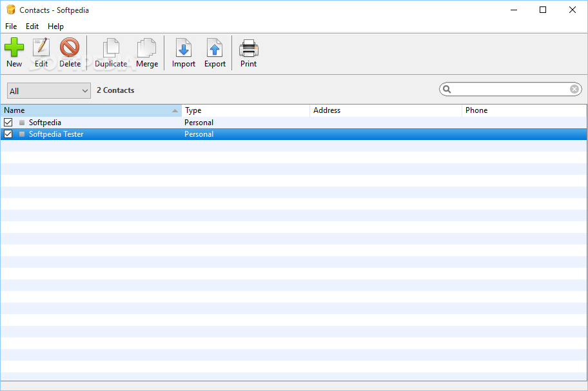Open the Export contacts tool
The width and height of the screenshot is (588, 391).
pos(215,53)
